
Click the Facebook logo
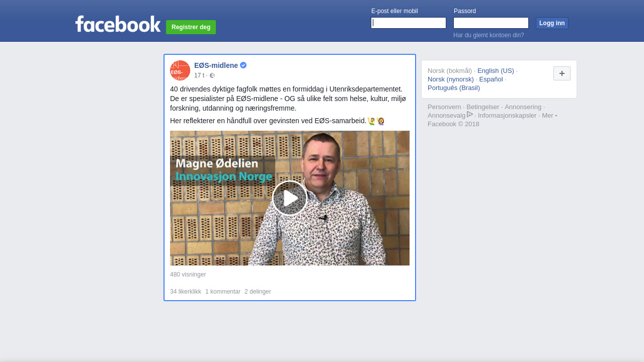pyautogui.click(x=118, y=24)
